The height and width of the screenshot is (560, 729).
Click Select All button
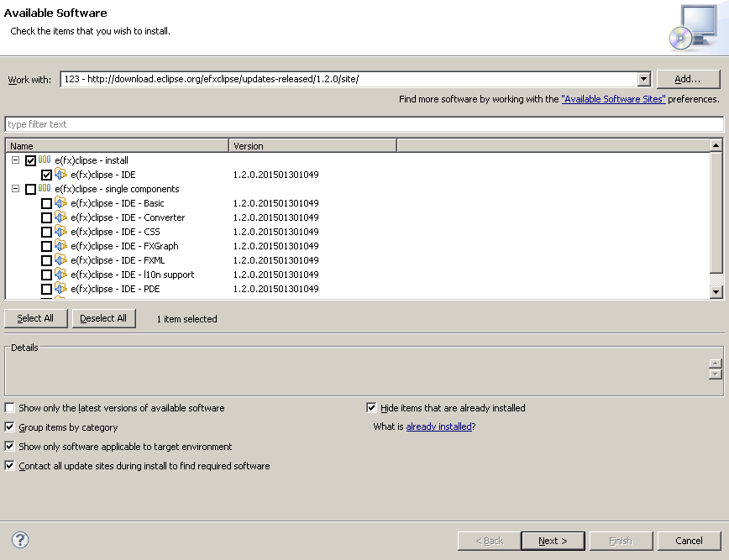click(x=36, y=318)
